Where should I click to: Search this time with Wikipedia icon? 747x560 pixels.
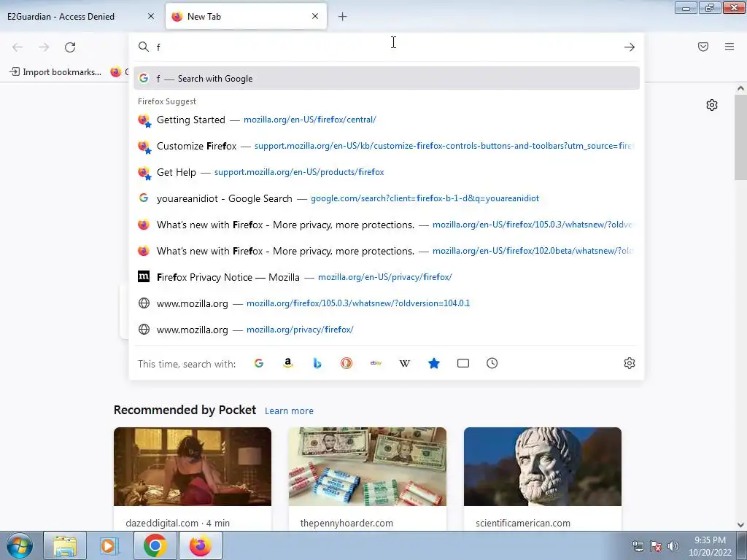404,363
